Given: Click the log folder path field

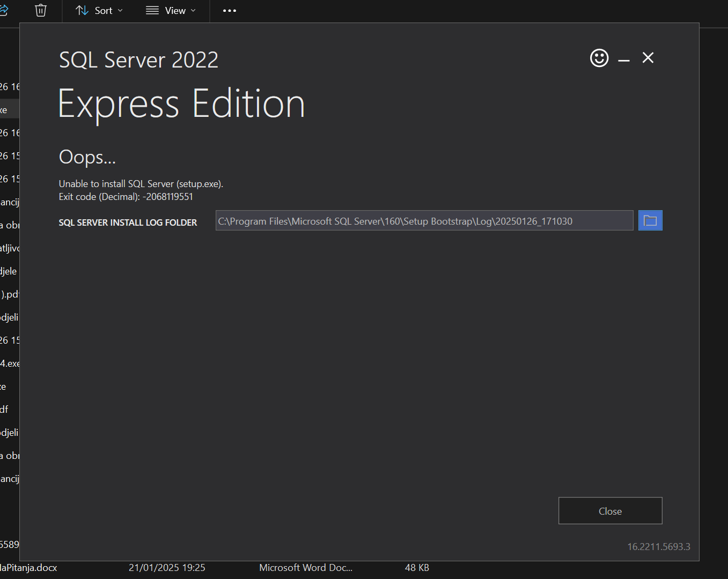Looking at the screenshot, I should tap(424, 220).
